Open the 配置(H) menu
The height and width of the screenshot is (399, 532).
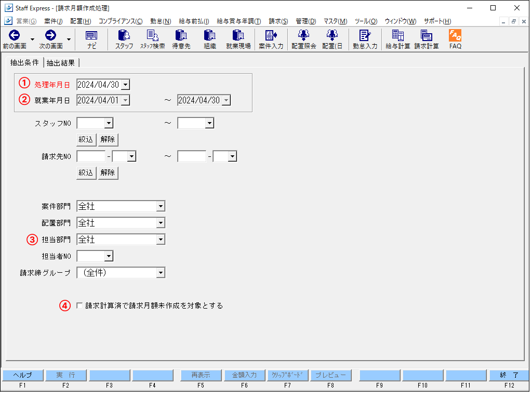(81, 21)
